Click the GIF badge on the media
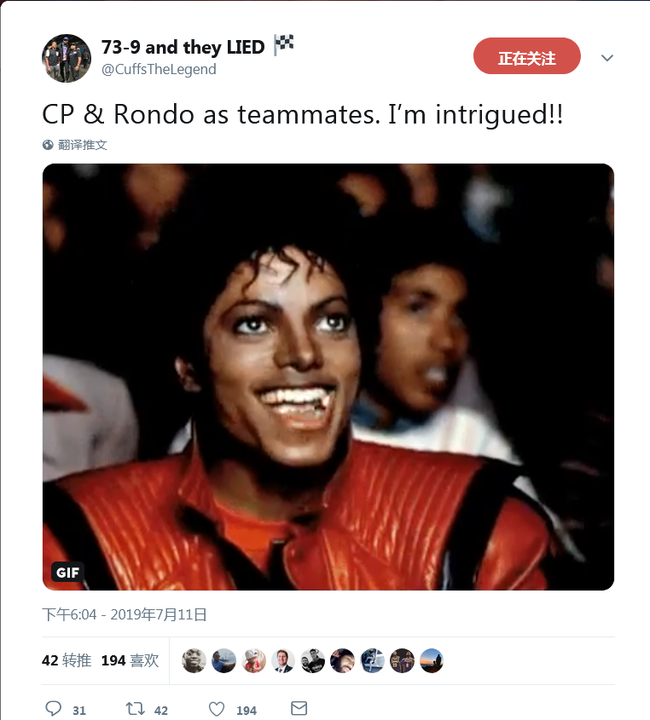This screenshot has width=650, height=720. click(67, 572)
